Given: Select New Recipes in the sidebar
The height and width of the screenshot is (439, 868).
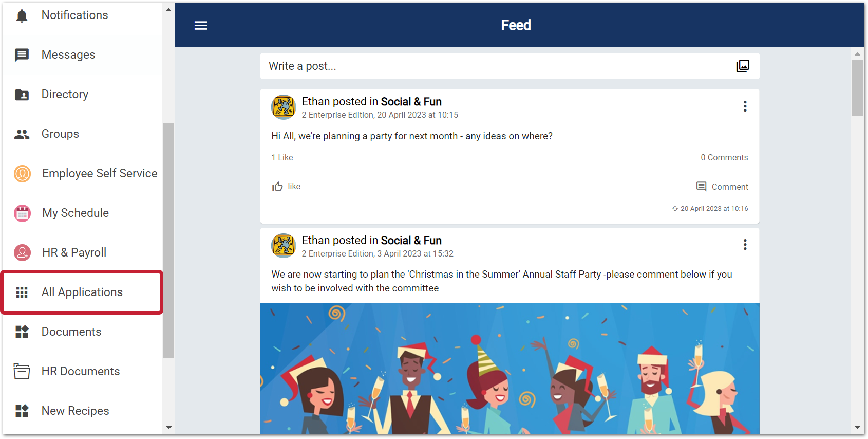Looking at the screenshot, I should (75, 411).
